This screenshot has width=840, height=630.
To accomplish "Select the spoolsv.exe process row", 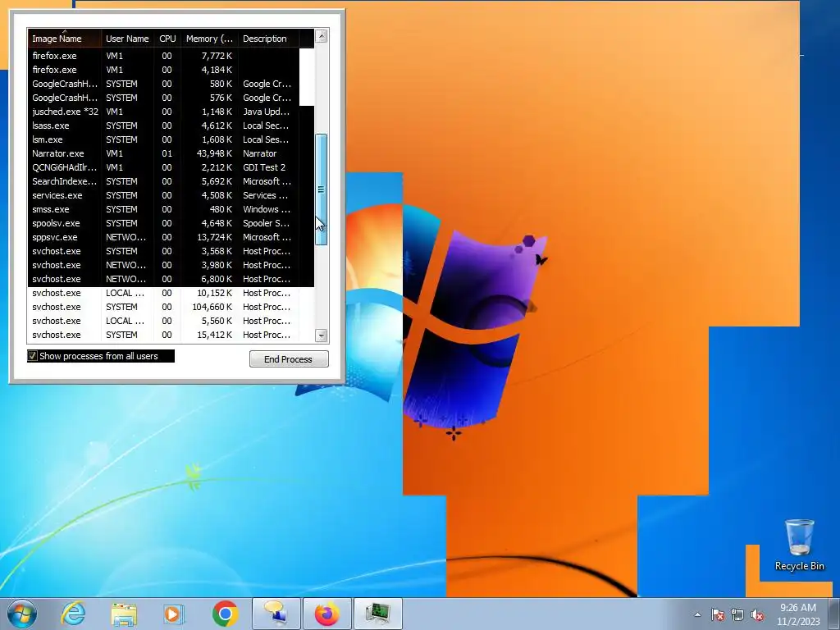I will coord(171,223).
